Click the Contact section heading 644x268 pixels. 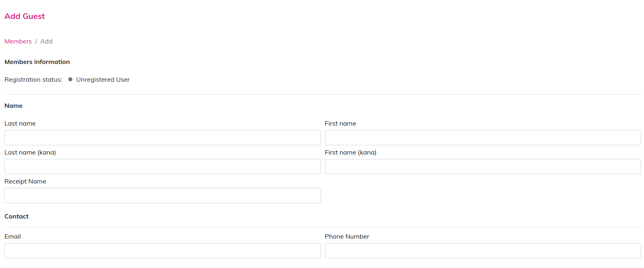(x=16, y=216)
